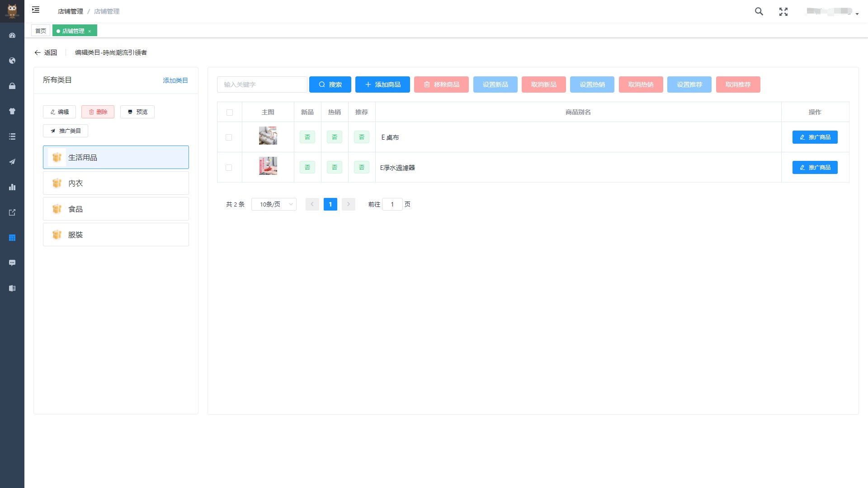This screenshot has height=488, width=868.
Task: Go to next page arrow
Action: coord(348,204)
